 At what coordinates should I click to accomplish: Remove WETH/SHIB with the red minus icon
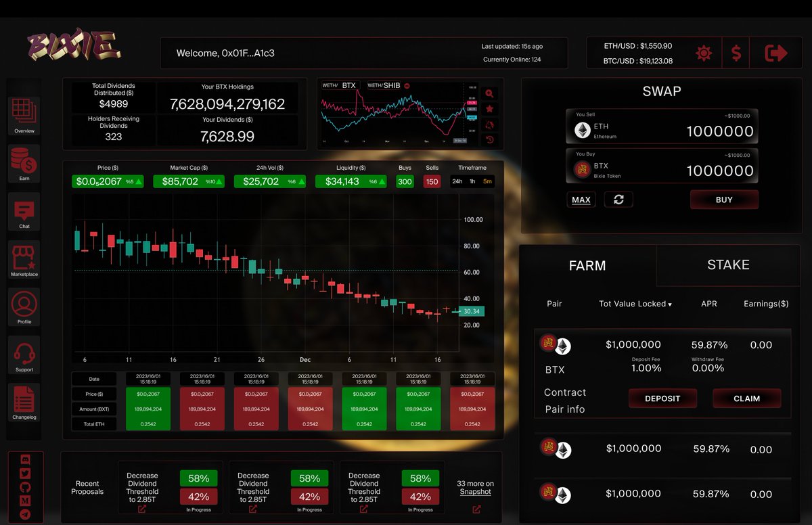click(x=407, y=86)
